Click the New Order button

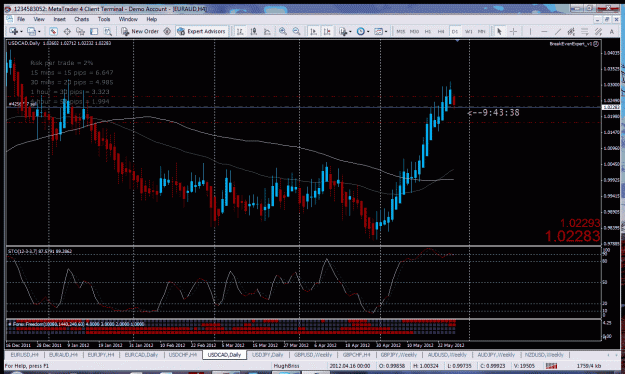pyautogui.click(x=140, y=31)
